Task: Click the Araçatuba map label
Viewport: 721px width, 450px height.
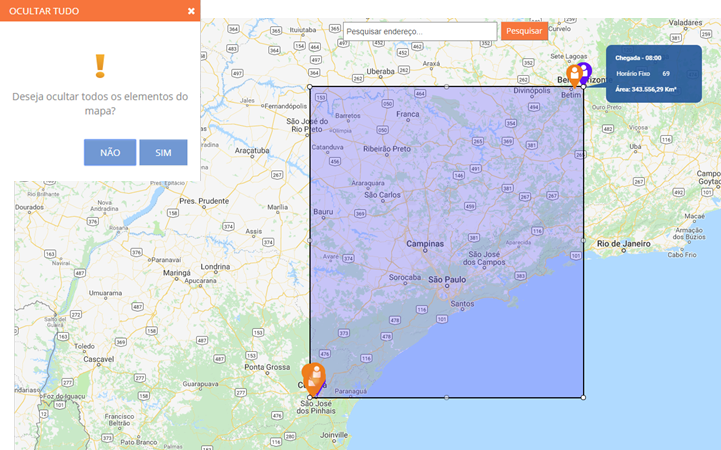Action: pyautogui.click(x=252, y=151)
